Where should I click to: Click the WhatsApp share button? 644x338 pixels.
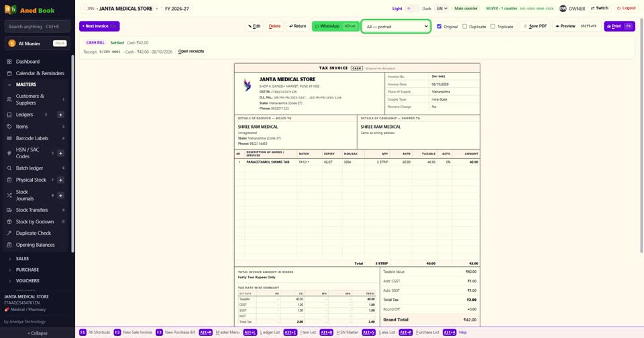(x=335, y=26)
